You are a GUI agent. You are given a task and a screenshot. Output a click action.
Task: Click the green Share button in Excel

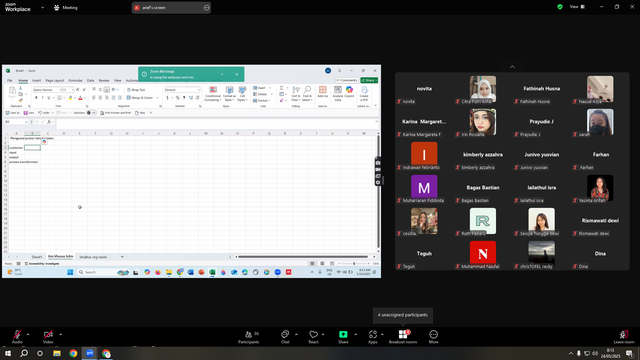[x=369, y=80]
